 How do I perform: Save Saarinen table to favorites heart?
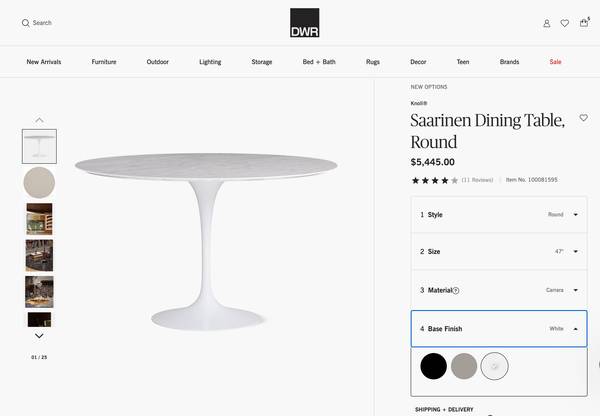[x=584, y=118]
